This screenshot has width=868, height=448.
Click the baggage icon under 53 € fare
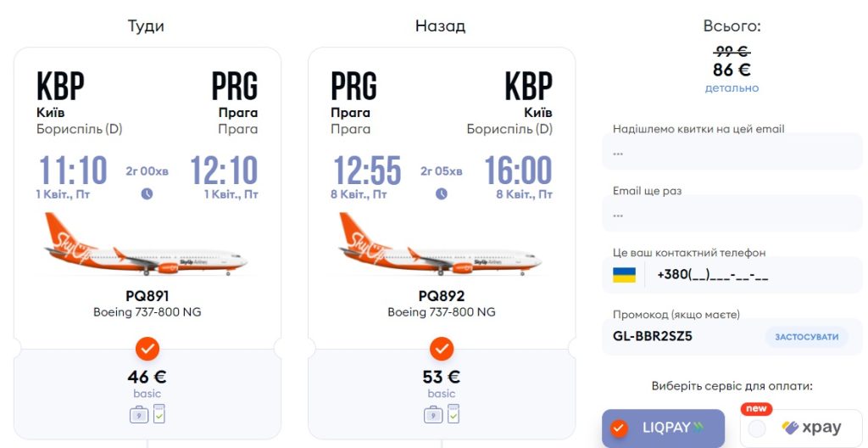(432, 414)
